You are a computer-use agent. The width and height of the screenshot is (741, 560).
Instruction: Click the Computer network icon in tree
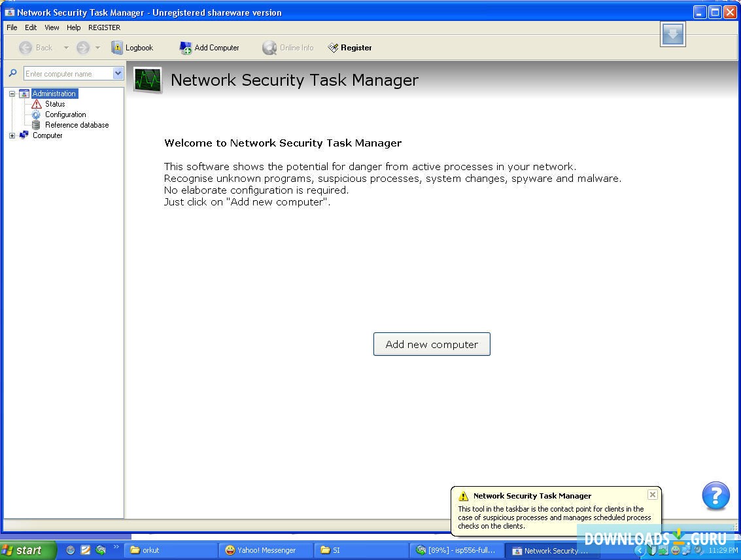(x=24, y=135)
